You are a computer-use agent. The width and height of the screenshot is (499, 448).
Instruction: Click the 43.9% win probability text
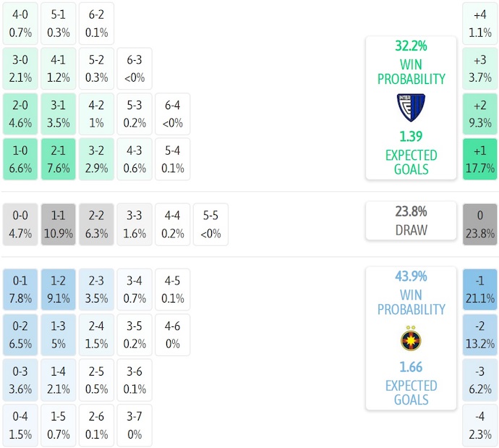[x=411, y=276]
